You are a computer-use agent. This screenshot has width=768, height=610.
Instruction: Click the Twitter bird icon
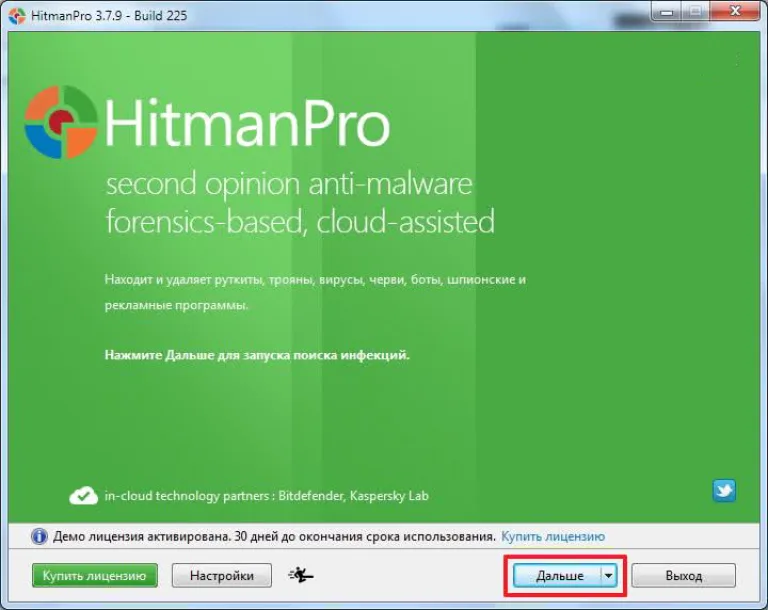724,491
